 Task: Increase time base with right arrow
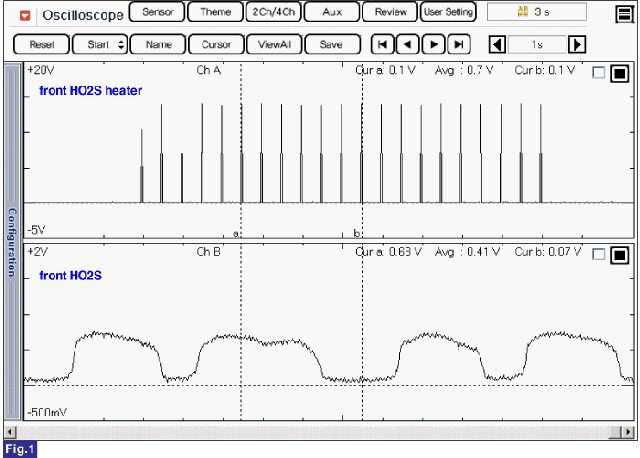577,44
